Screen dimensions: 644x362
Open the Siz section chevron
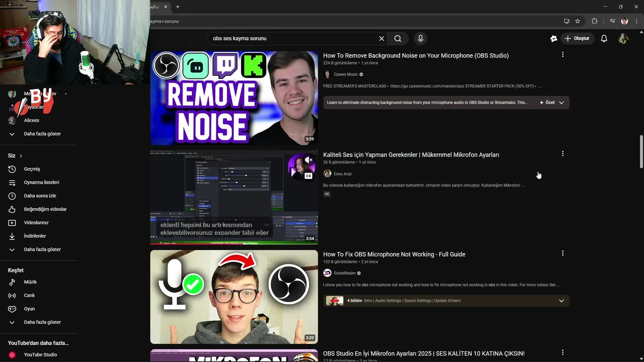click(21, 156)
